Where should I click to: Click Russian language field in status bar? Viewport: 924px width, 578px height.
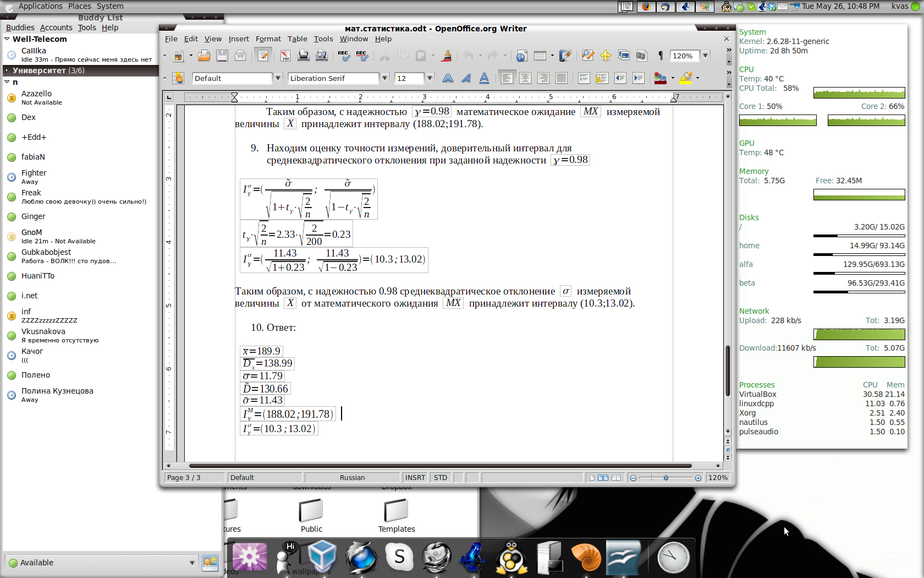pyautogui.click(x=352, y=477)
